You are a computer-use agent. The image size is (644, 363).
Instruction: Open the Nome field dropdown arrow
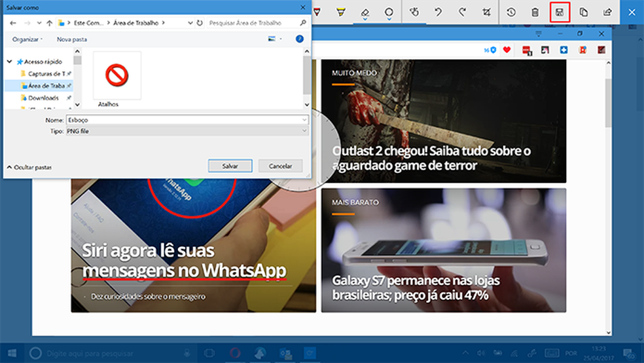304,120
